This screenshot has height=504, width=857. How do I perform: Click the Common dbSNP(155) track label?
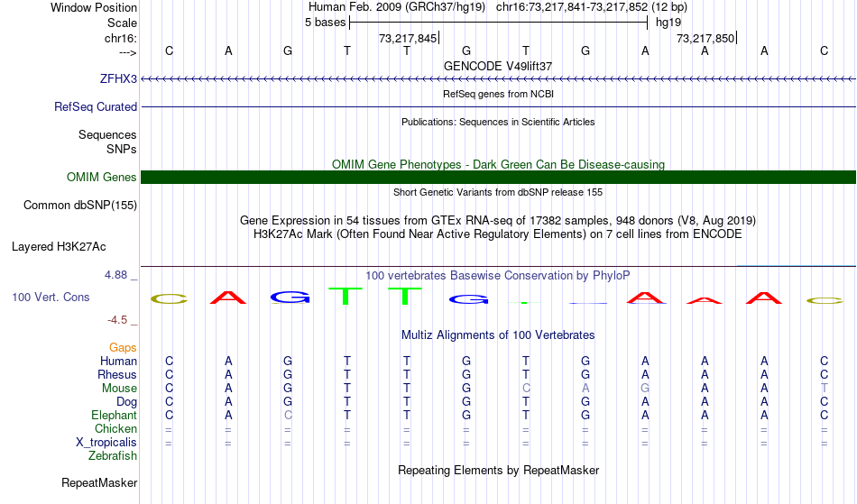tap(79, 205)
